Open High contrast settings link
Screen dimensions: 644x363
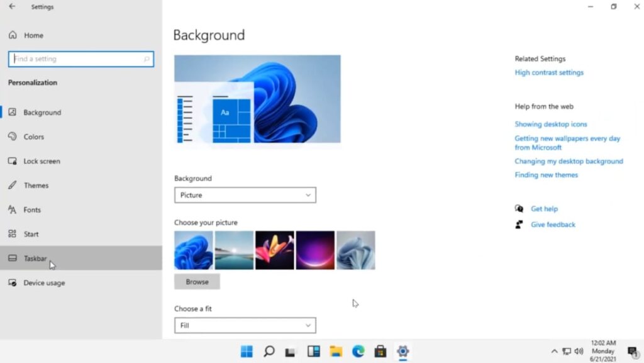549,72
